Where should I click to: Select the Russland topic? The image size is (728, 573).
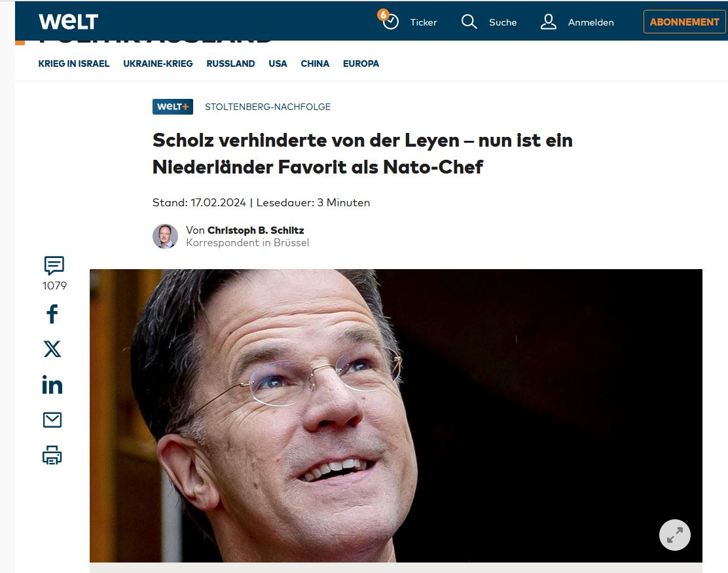click(230, 64)
